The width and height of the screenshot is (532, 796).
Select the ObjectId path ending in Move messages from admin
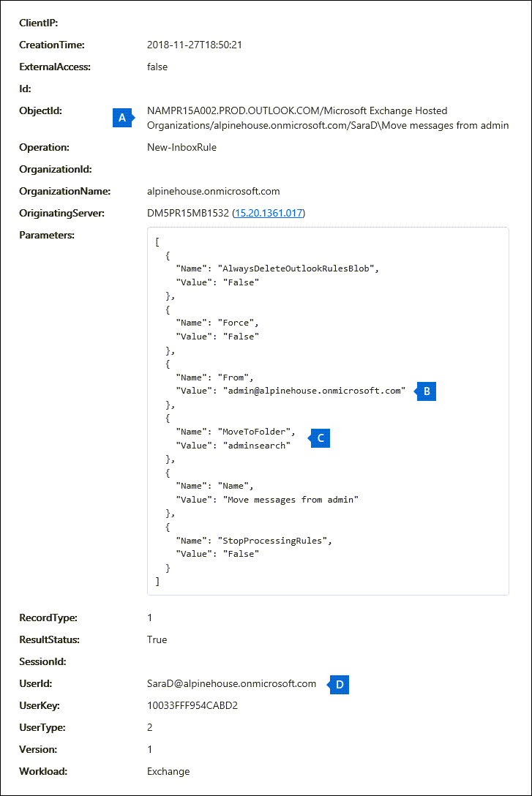coord(328,118)
